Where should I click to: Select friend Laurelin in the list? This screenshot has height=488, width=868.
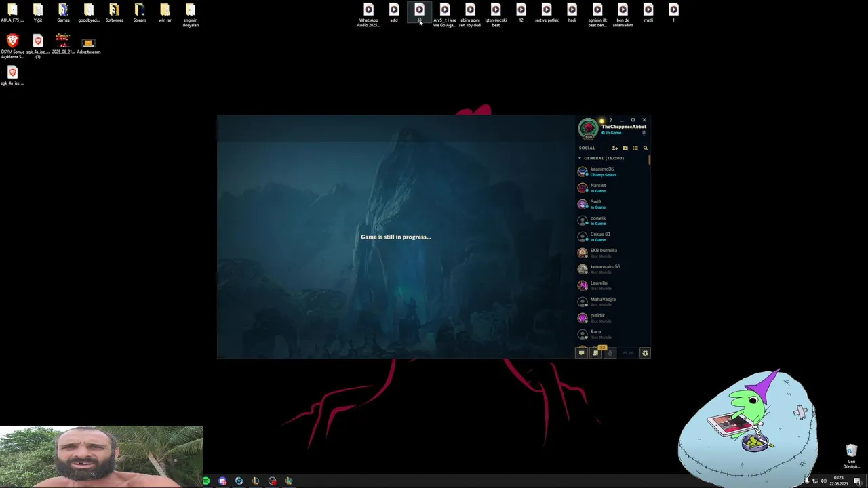coord(612,285)
